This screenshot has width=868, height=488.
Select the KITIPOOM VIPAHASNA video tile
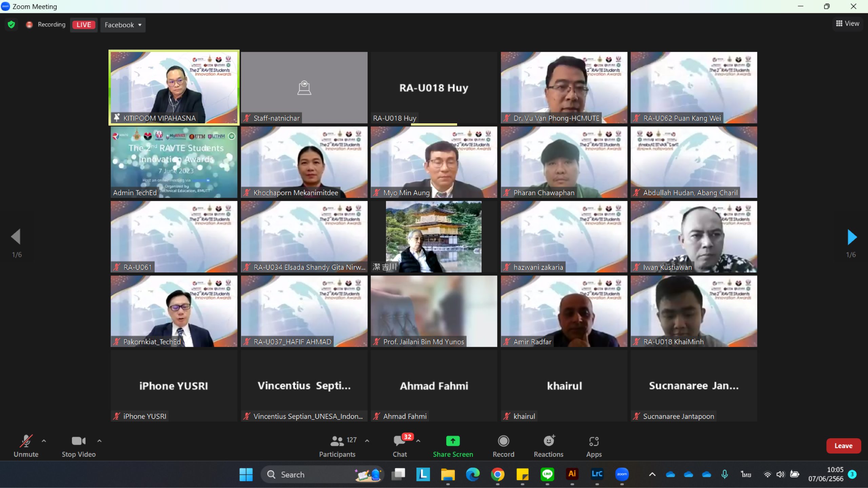pos(174,87)
